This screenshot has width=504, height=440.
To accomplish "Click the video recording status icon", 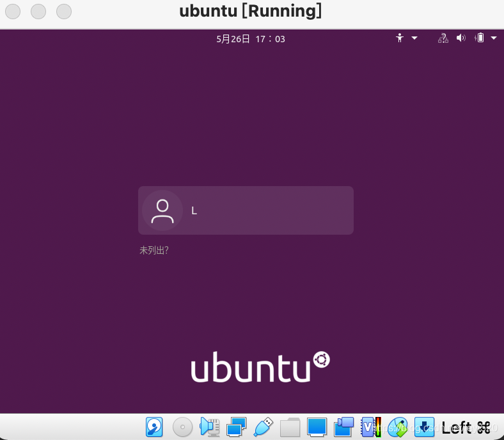I will click(x=343, y=427).
